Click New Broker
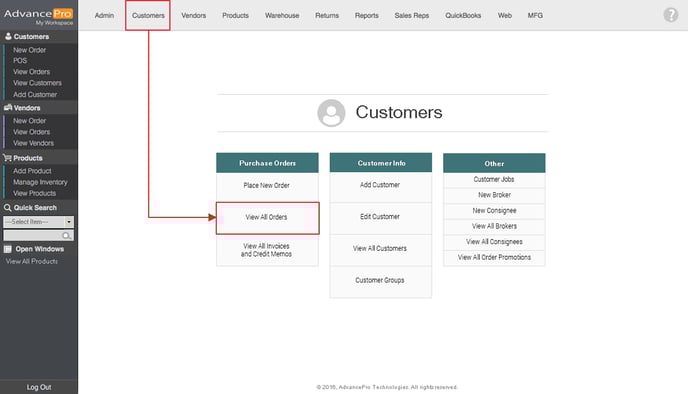Viewport: 688px width, 394px height. click(x=494, y=195)
